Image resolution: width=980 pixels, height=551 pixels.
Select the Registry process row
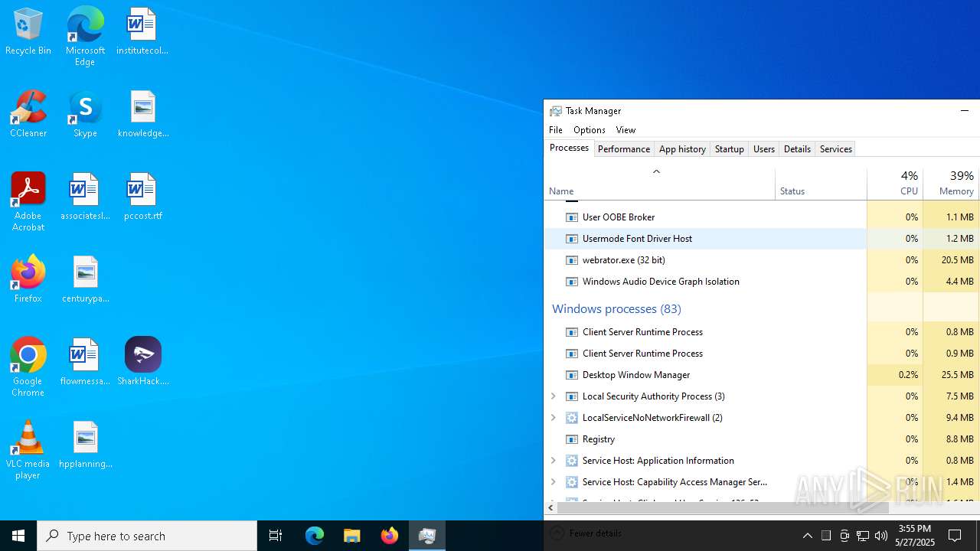coord(762,439)
